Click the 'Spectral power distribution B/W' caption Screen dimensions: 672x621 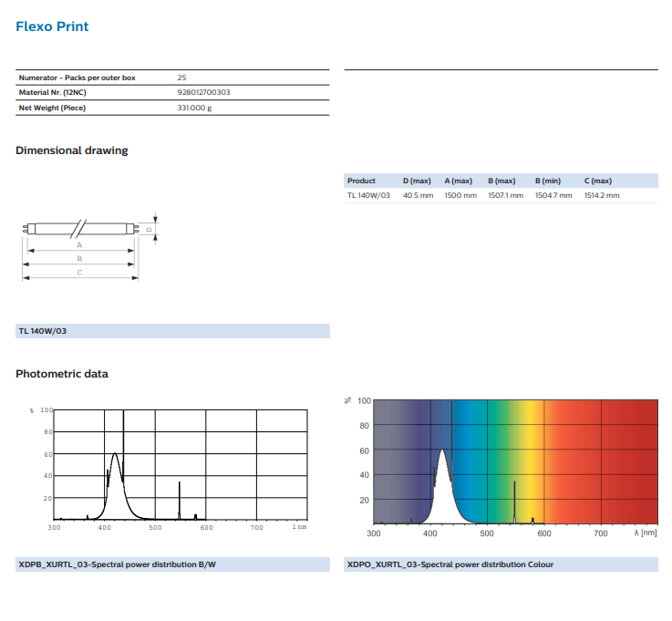click(172, 564)
